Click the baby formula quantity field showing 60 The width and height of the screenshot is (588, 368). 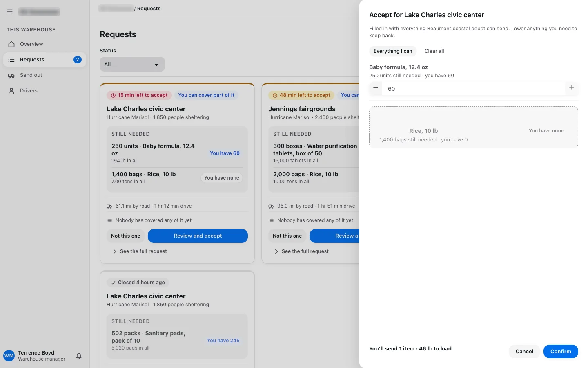tap(474, 89)
